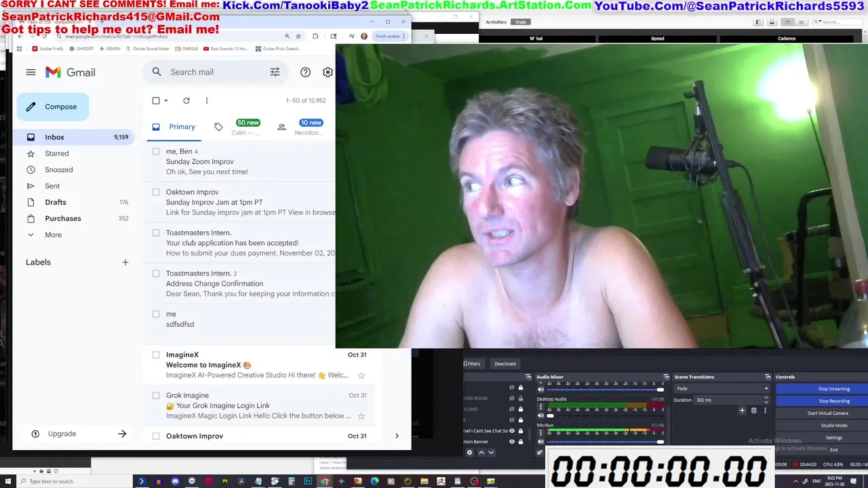Open Microsoft Edge from the taskbar

click(374, 481)
